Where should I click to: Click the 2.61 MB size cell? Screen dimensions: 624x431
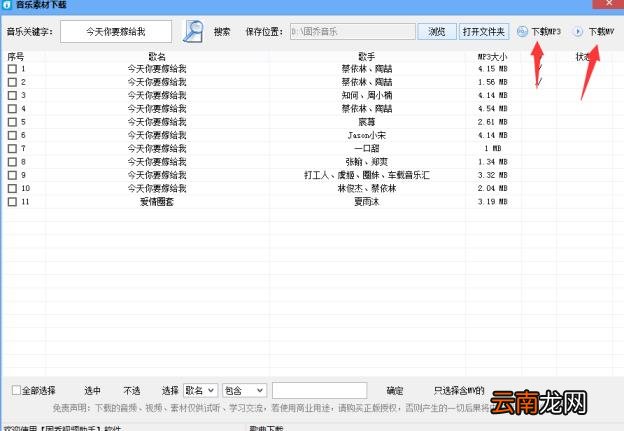pyautogui.click(x=493, y=122)
